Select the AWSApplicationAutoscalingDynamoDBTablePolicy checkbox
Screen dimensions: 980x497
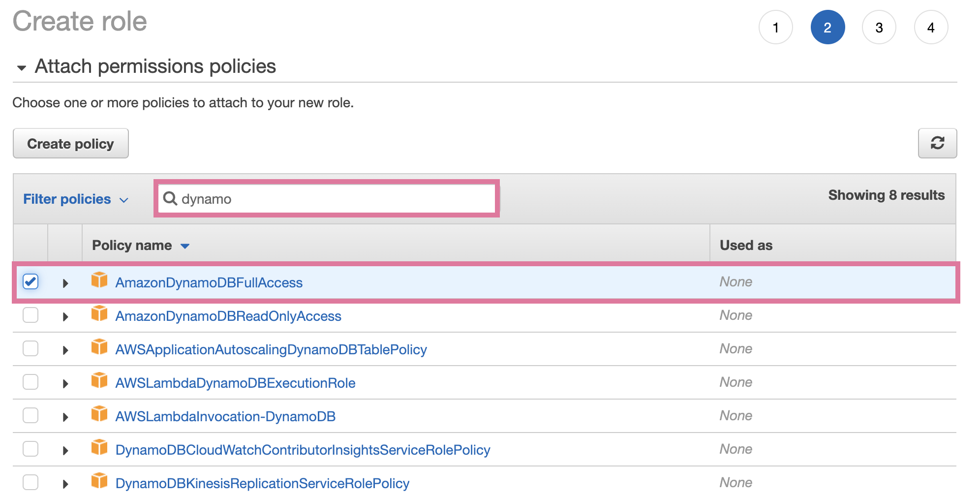(31, 348)
